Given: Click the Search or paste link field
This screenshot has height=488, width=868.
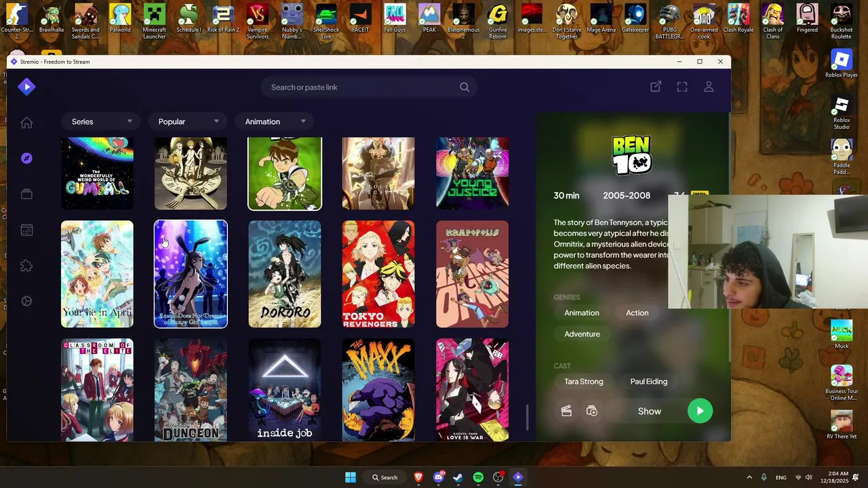Looking at the screenshot, I should (x=370, y=87).
